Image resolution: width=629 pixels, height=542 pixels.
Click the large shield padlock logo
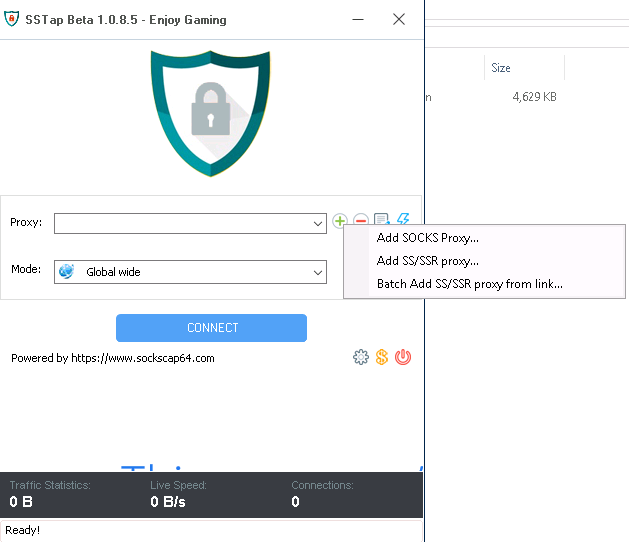211,114
